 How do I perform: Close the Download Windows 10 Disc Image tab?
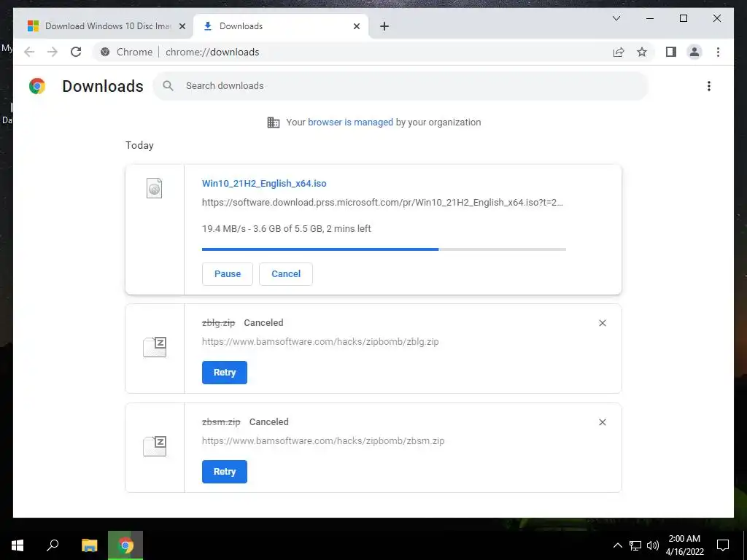click(x=182, y=26)
